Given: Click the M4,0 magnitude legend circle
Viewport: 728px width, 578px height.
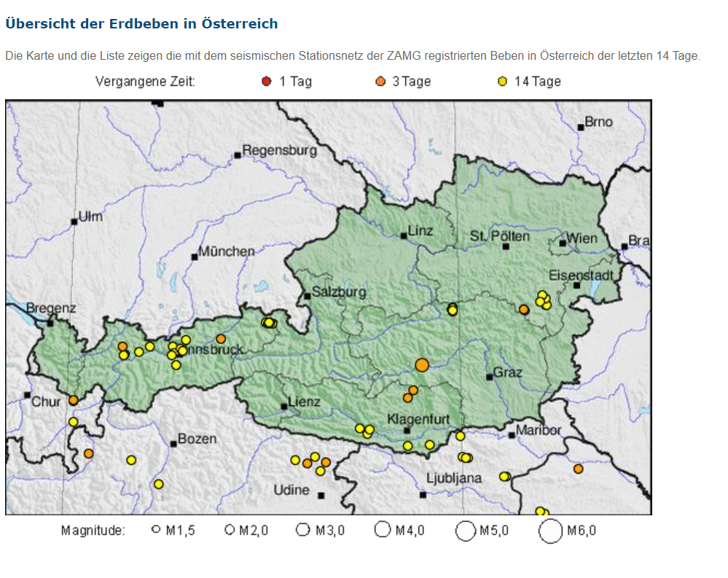Looking at the screenshot, I should tap(383, 531).
